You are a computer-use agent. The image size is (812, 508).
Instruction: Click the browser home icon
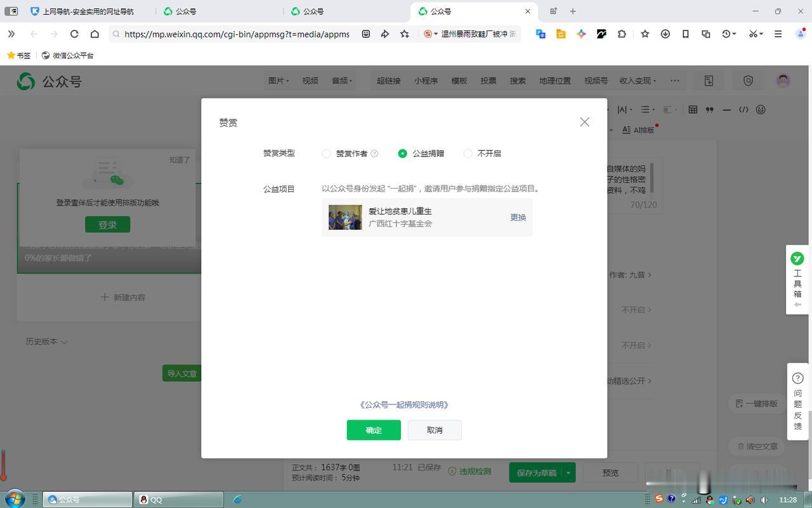(95, 34)
